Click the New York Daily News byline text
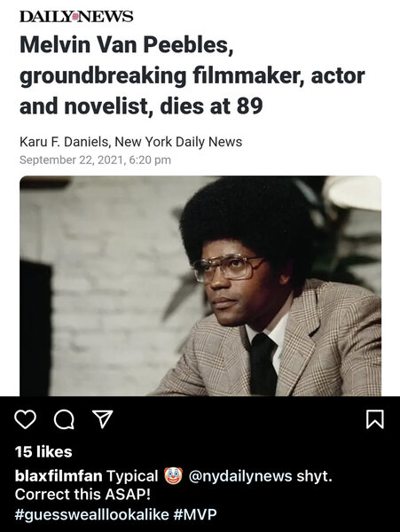 [178, 142]
